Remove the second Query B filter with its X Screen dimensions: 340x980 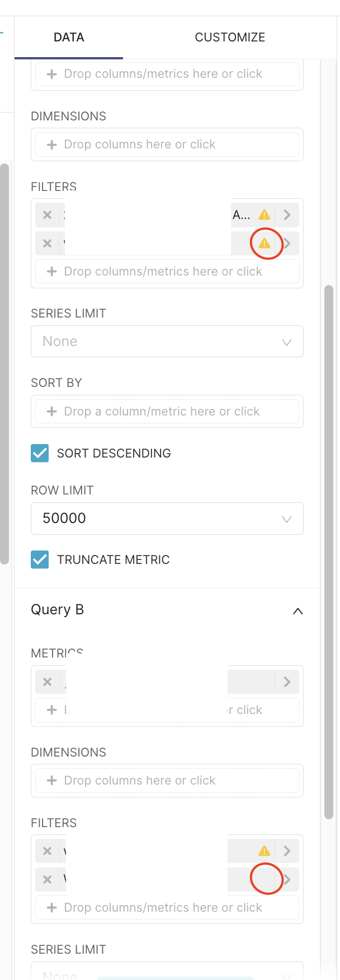pyautogui.click(x=48, y=879)
